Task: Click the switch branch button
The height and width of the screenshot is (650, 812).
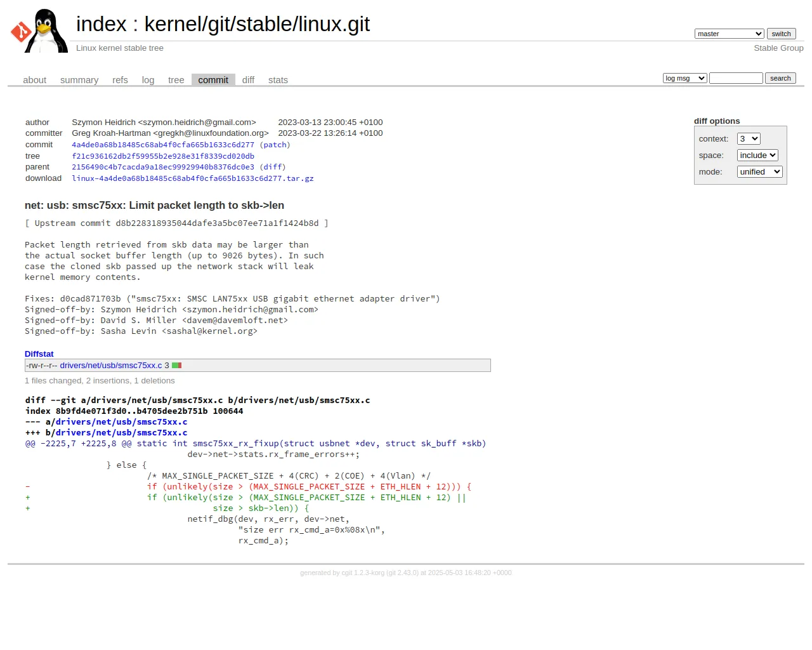Action: click(x=781, y=34)
